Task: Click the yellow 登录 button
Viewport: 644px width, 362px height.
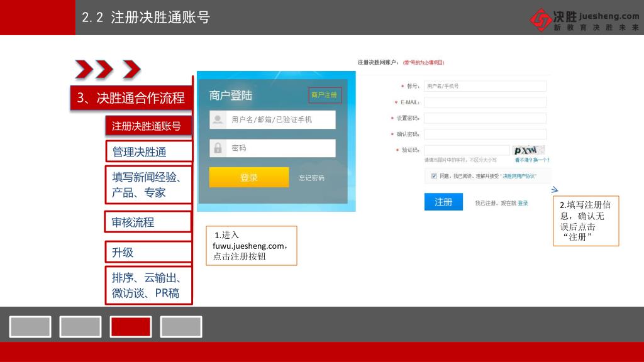Action: tap(249, 177)
